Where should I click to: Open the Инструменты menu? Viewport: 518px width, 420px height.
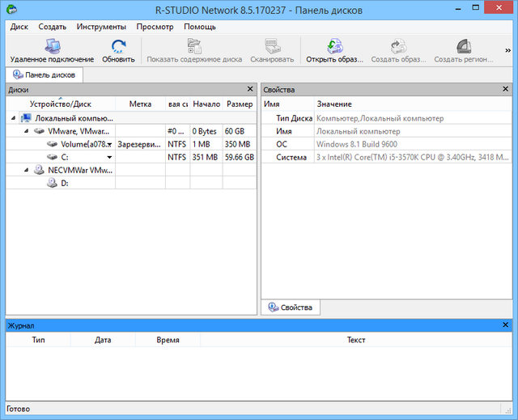[101, 27]
